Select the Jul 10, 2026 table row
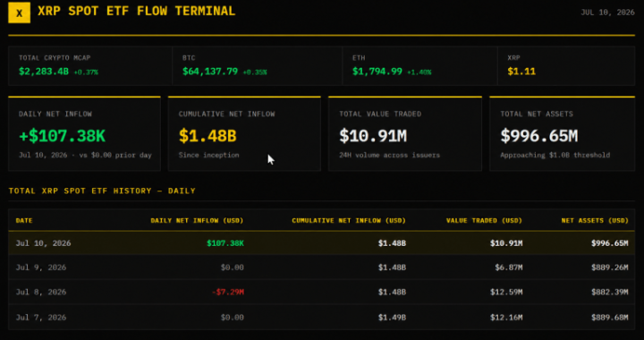This screenshot has width=644, height=340. tap(322, 243)
